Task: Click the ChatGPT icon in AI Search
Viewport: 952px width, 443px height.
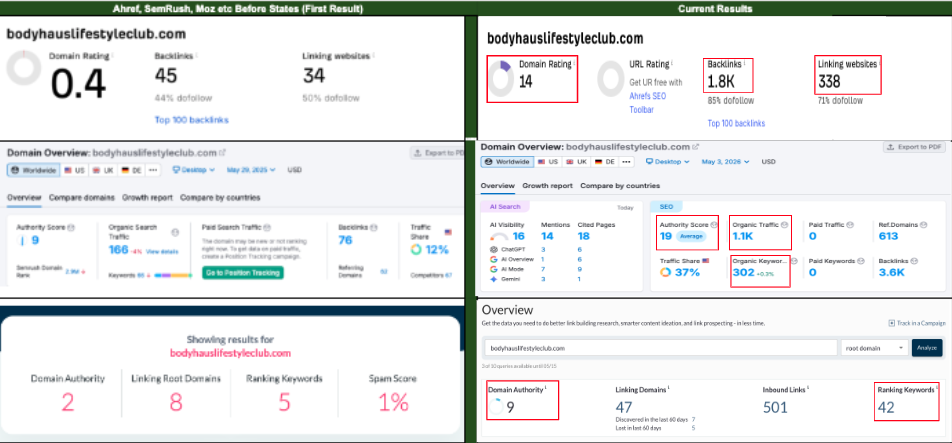Action: click(493, 249)
